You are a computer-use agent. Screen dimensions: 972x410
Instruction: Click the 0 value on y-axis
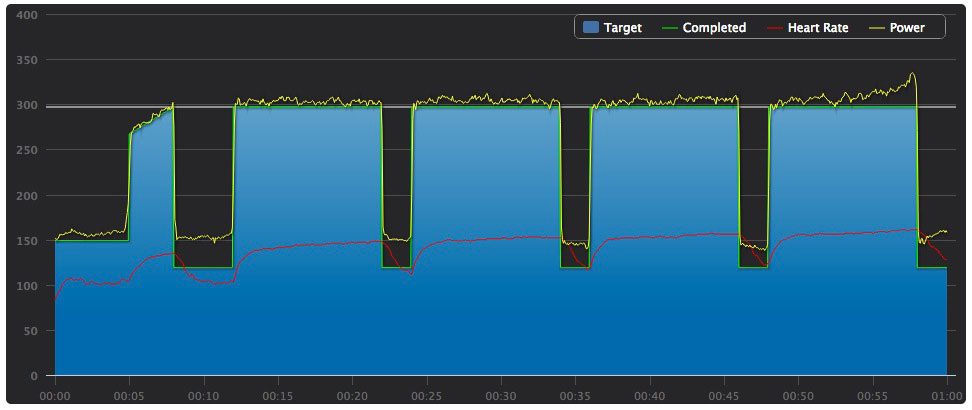(x=36, y=376)
